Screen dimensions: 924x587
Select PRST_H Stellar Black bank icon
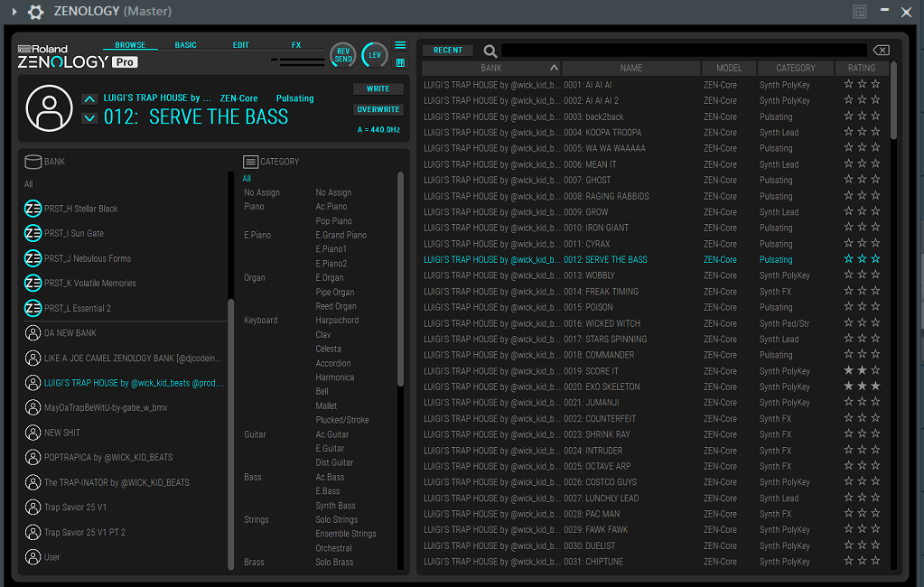pos(33,209)
